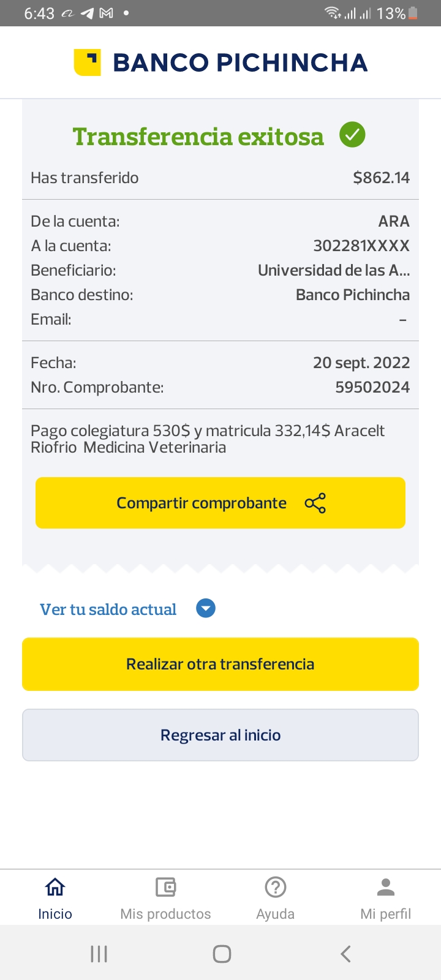Tap the comprobante number 59502024
This screenshot has width=441, height=980.
pyautogui.click(x=372, y=387)
